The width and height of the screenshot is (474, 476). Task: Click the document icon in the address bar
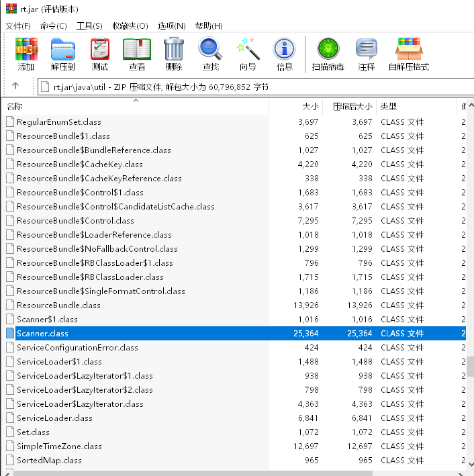[45, 87]
